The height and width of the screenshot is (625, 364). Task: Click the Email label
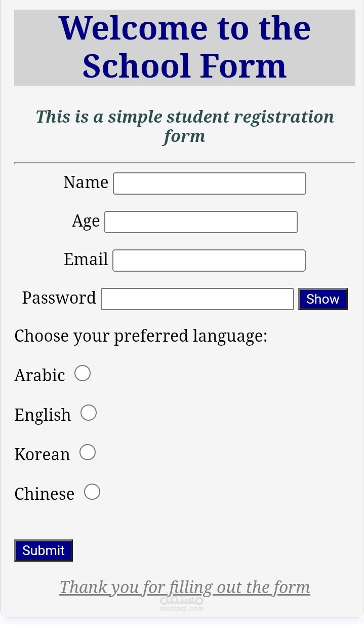(86, 260)
